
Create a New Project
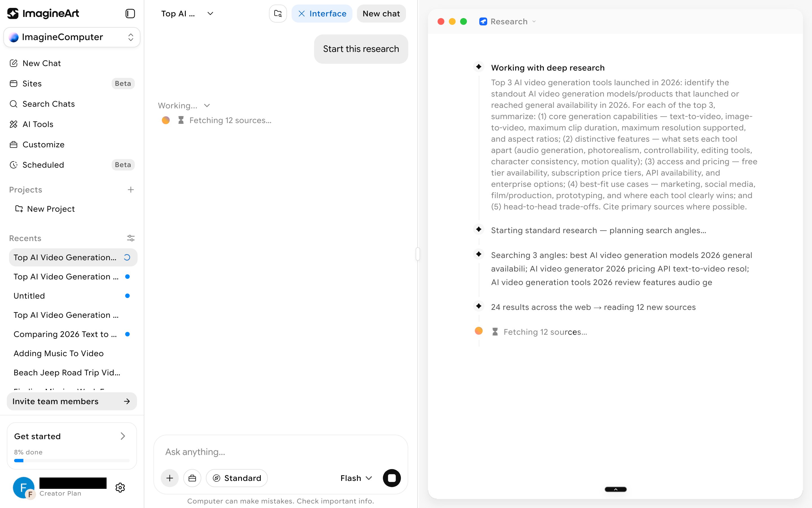click(x=45, y=209)
